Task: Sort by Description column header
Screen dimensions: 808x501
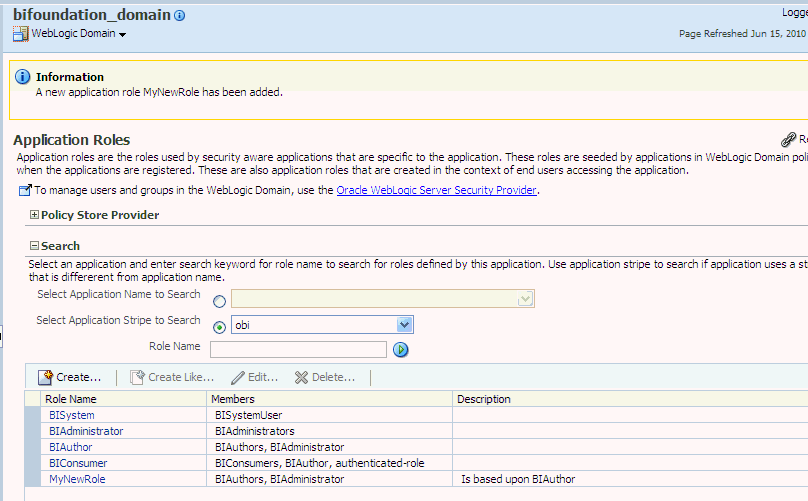Action: tap(630, 398)
